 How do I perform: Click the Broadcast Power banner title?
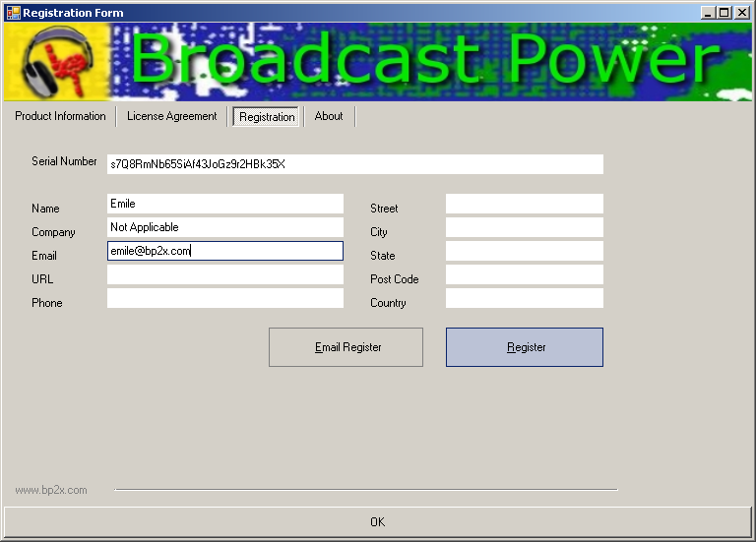pos(425,59)
